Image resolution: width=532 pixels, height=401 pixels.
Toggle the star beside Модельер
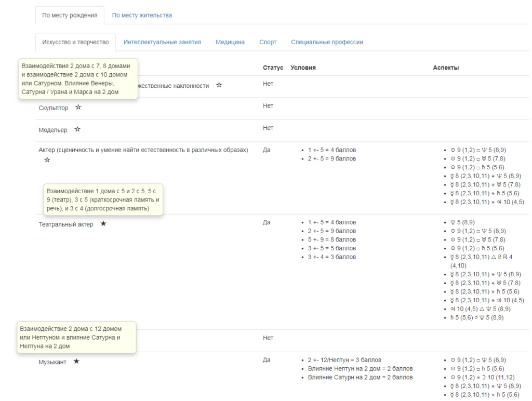77,129
